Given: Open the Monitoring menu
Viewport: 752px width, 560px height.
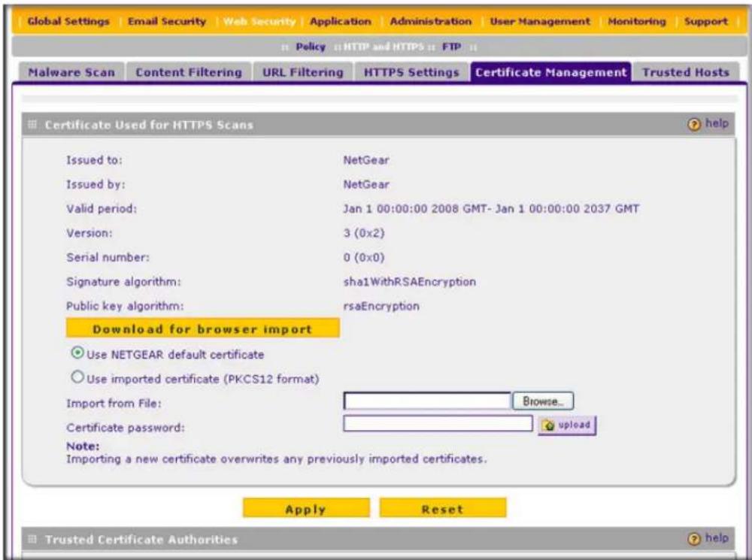Looking at the screenshot, I should click(636, 22).
